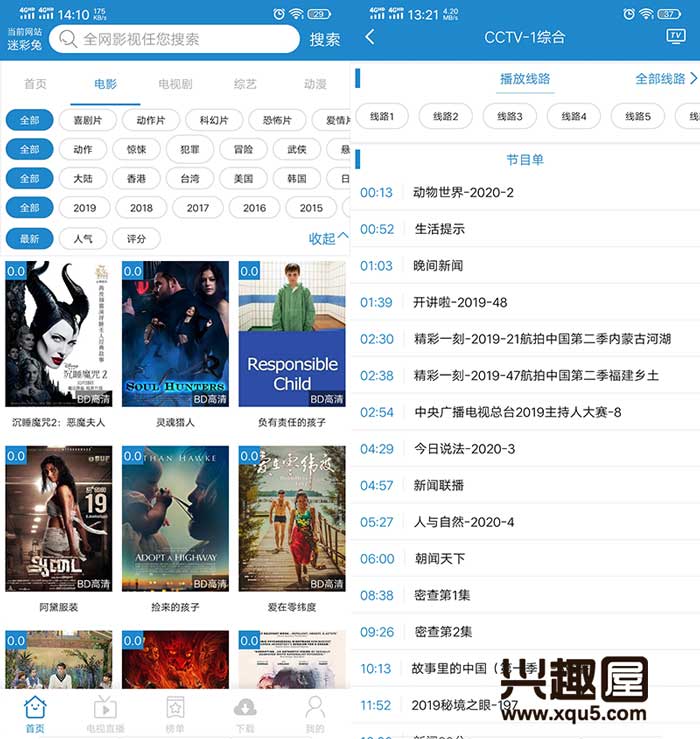The height and width of the screenshot is (739, 700).
Task: Select 武侠 type filter
Action: (297, 149)
